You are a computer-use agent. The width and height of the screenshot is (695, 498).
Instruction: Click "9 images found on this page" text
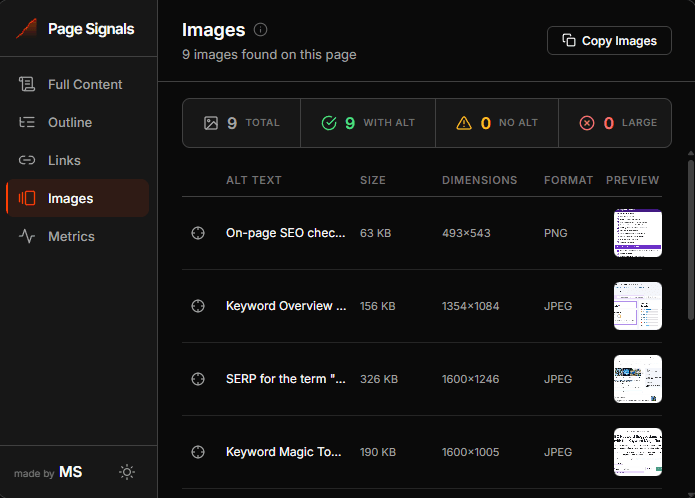(x=269, y=54)
